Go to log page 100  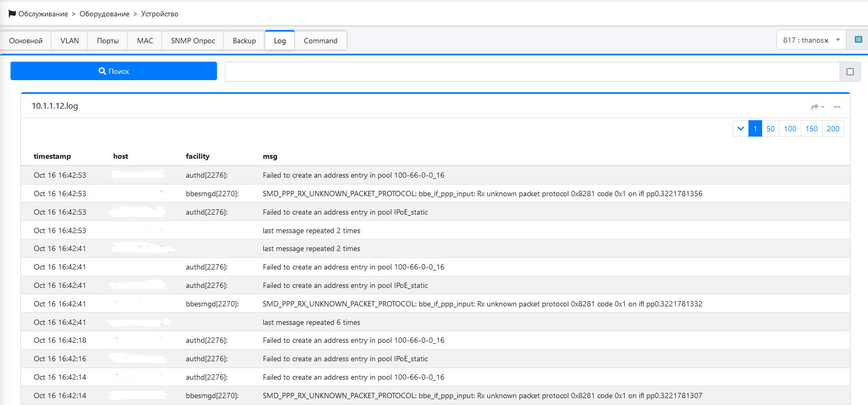[x=790, y=129]
